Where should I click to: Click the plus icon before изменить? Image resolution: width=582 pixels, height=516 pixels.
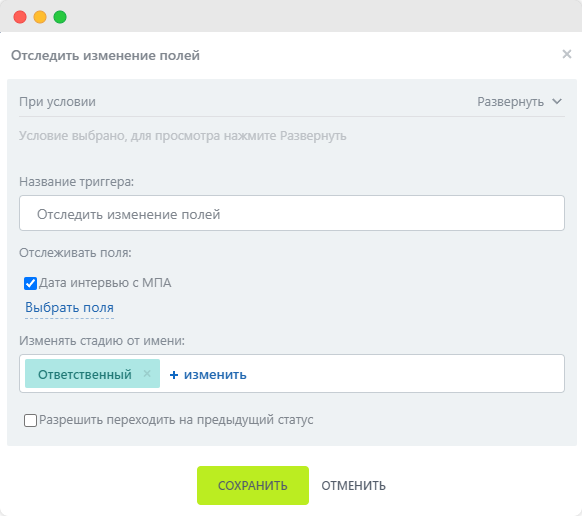pyautogui.click(x=174, y=375)
